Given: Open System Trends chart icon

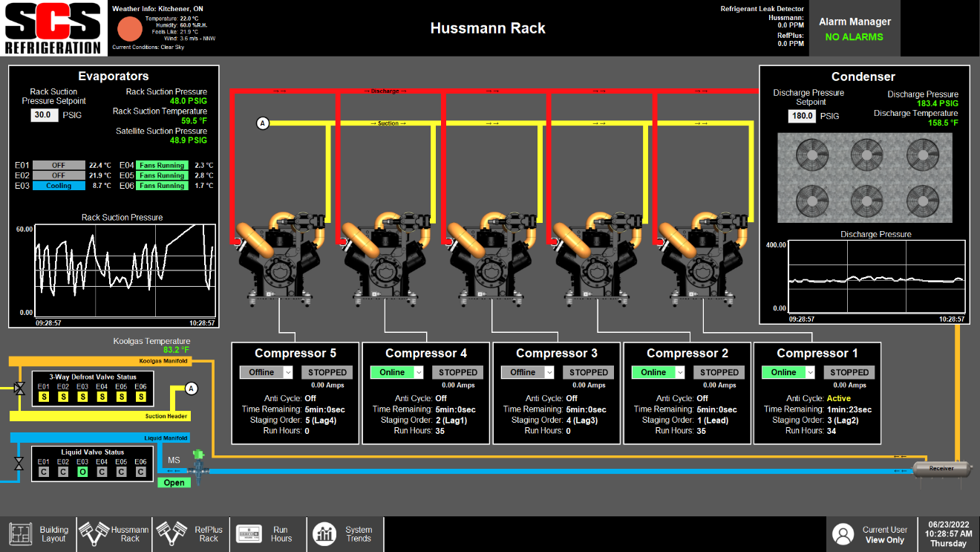Looking at the screenshot, I should pos(324,533).
